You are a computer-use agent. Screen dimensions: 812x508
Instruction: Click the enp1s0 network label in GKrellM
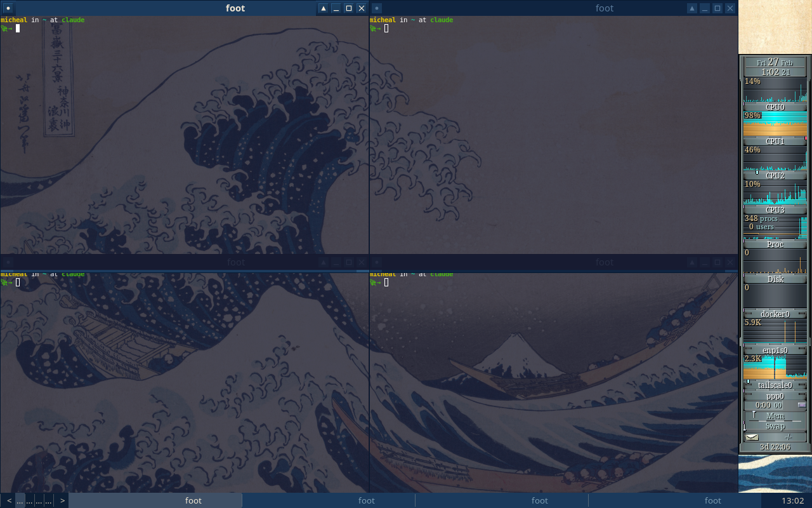(775, 350)
